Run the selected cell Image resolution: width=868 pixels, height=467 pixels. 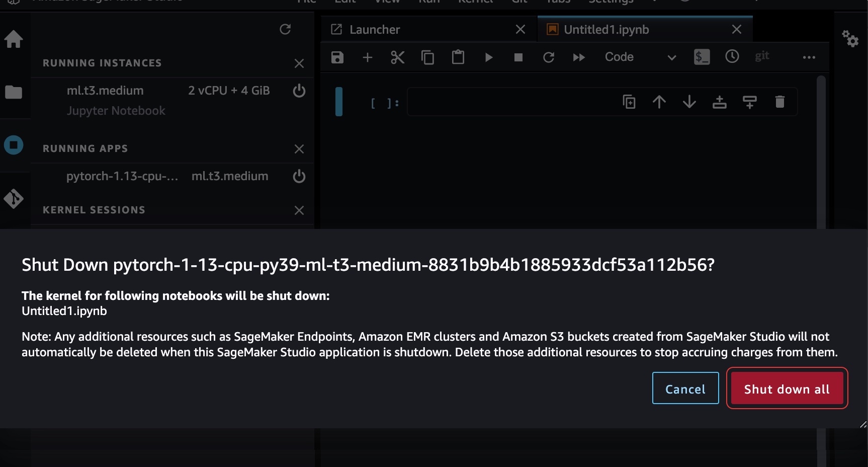pyautogui.click(x=488, y=57)
